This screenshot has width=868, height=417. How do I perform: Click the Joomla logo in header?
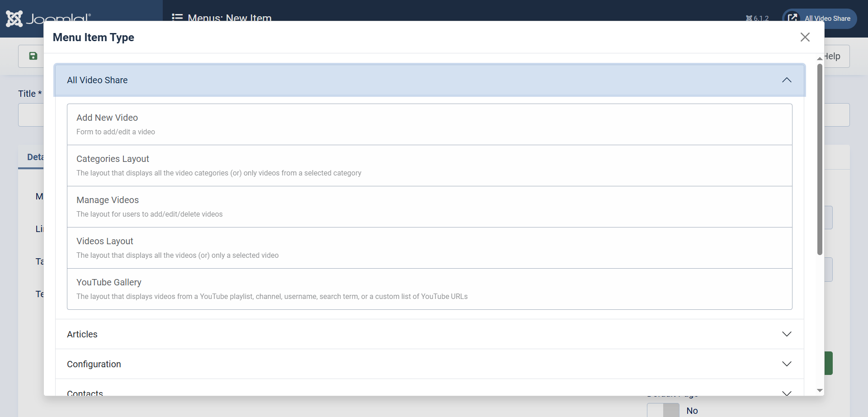(x=48, y=18)
